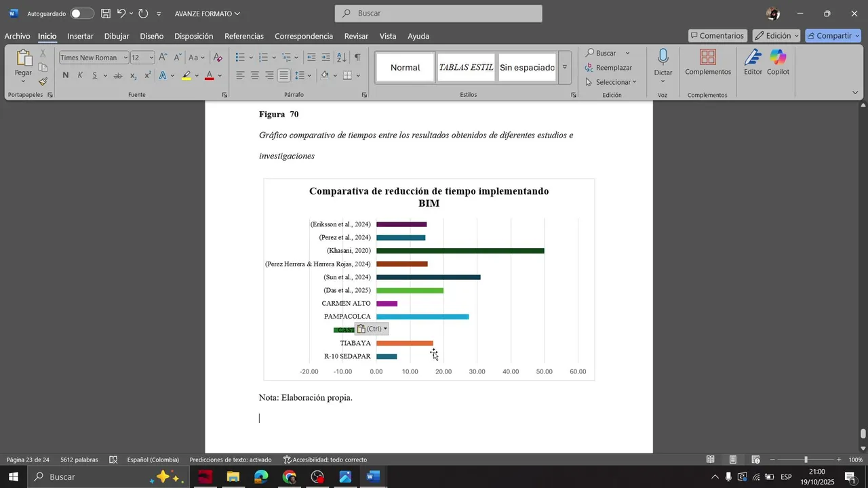Toggle show paragraph marks (¶)

(x=357, y=58)
